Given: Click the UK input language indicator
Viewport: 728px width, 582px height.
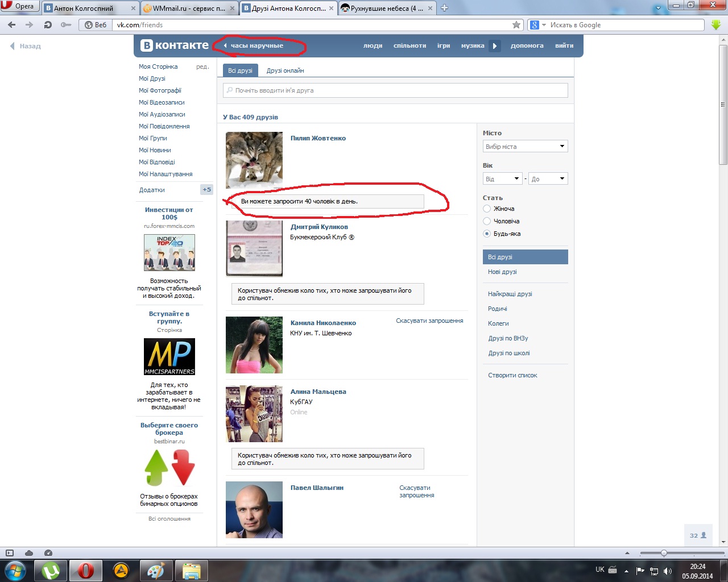Looking at the screenshot, I should [600, 569].
